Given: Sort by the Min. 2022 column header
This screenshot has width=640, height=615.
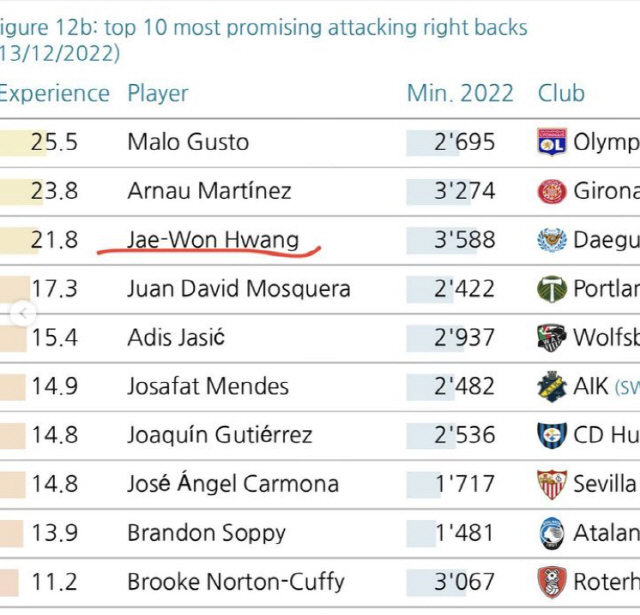Looking at the screenshot, I should pyautogui.click(x=460, y=93).
